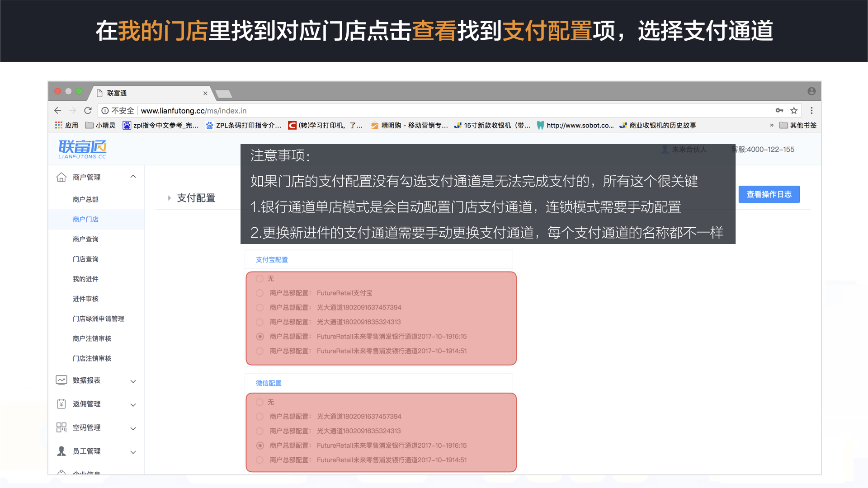The width and height of the screenshot is (868, 488).
Task: Click the Chrome profile avatar icon
Action: tap(811, 91)
